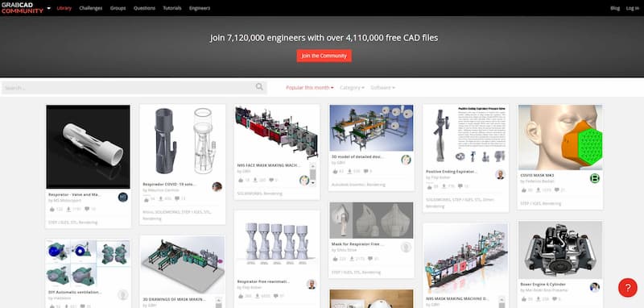Open the Software filter dropdown

coord(383,88)
